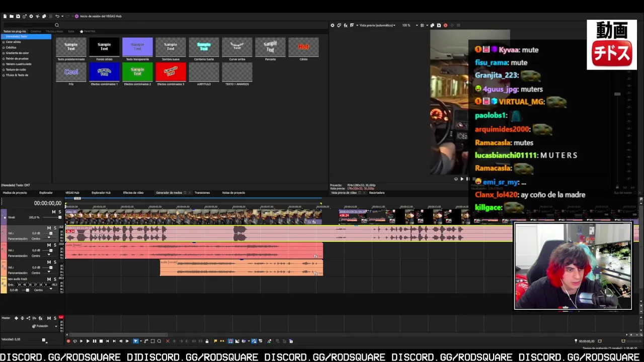
Task: Click the audio (vocals) clip on timeline
Action: [x=242, y=267]
